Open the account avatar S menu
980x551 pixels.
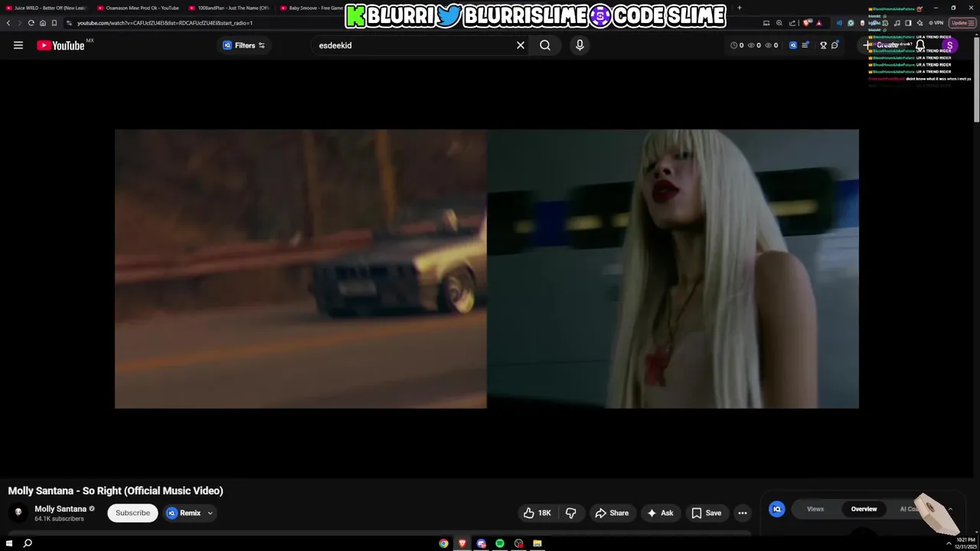tap(949, 45)
